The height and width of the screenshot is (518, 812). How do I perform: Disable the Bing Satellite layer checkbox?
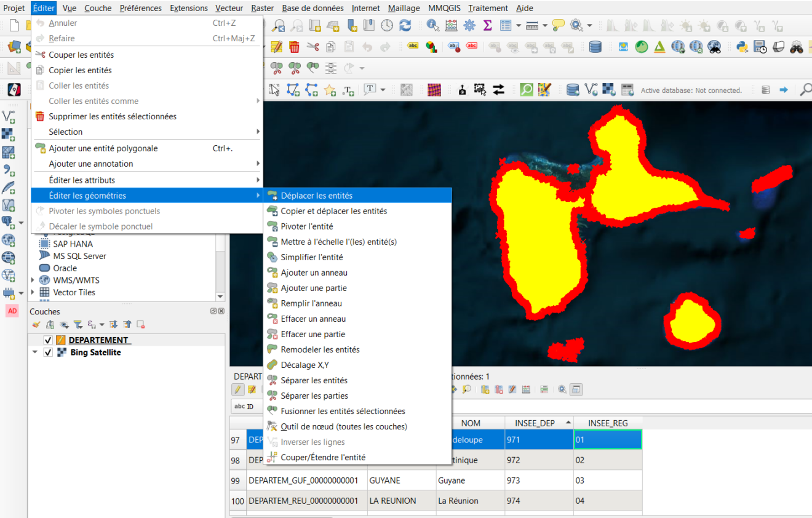48,353
